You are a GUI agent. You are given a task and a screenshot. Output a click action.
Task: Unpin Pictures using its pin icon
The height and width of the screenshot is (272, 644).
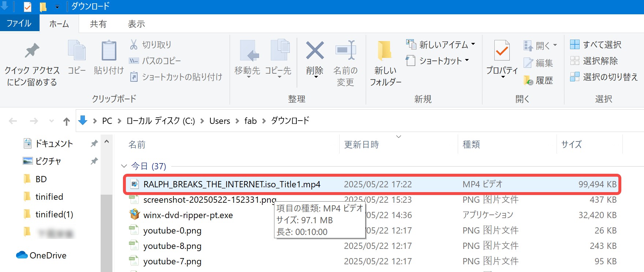(94, 161)
